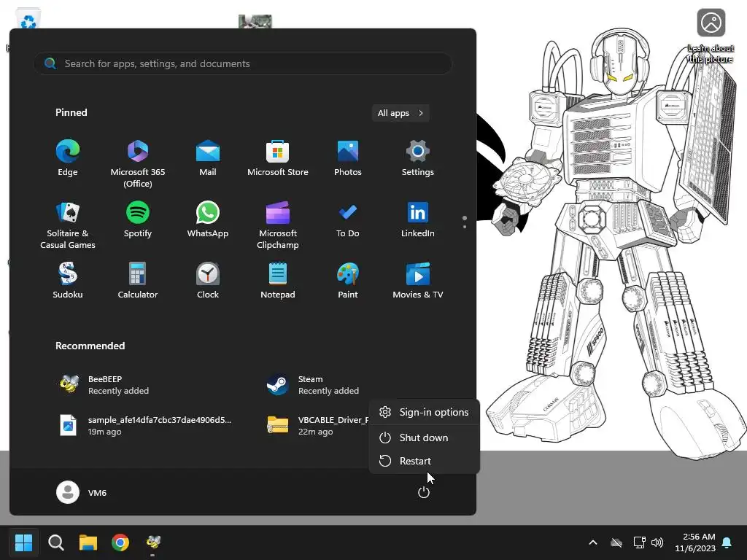Launch Solitaire & Casual Games
Screen dimensions: 747x560
point(68,225)
